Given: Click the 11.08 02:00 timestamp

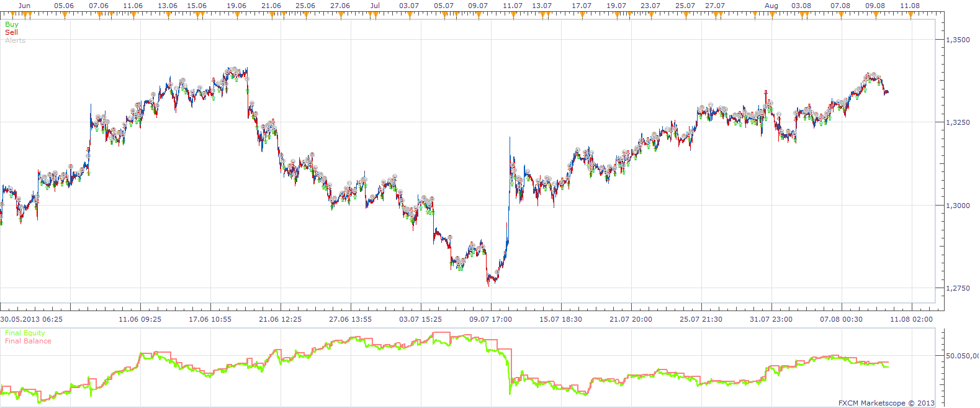Looking at the screenshot, I should (912, 319).
